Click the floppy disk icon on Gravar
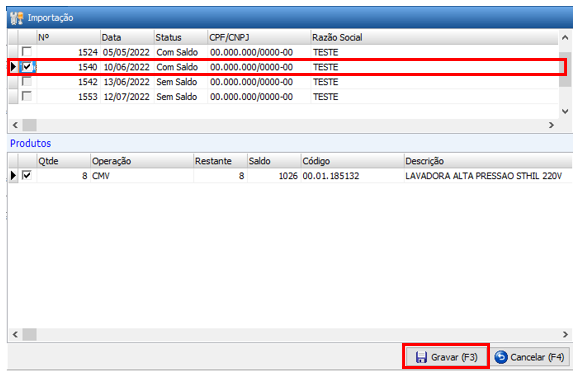The width and height of the screenshot is (578, 378). (421, 357)
